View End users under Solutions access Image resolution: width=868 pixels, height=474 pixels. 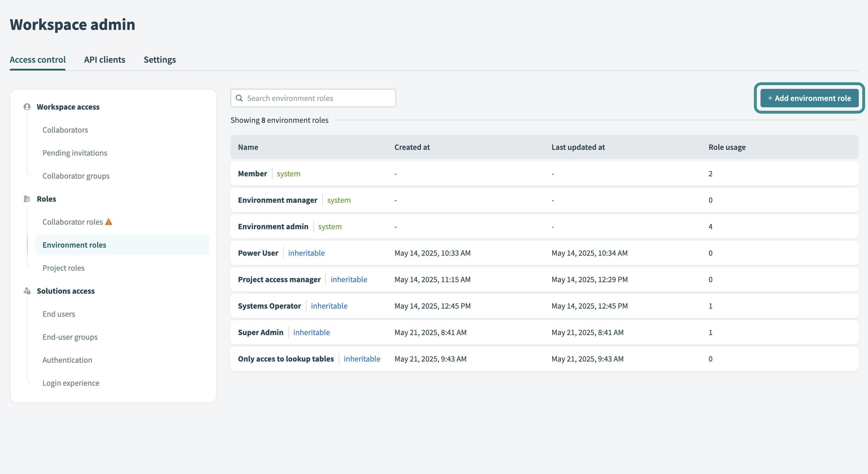59,314
